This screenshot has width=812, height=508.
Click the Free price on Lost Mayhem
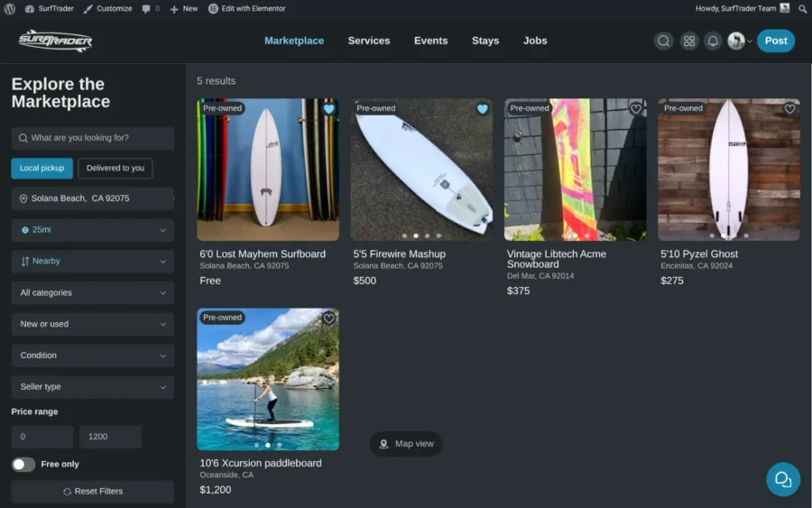[x=210, y=281]
